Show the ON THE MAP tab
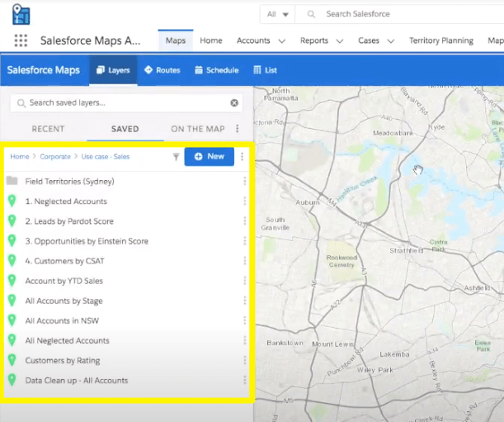This screenshot has width=504, height=422. (198, 129)
